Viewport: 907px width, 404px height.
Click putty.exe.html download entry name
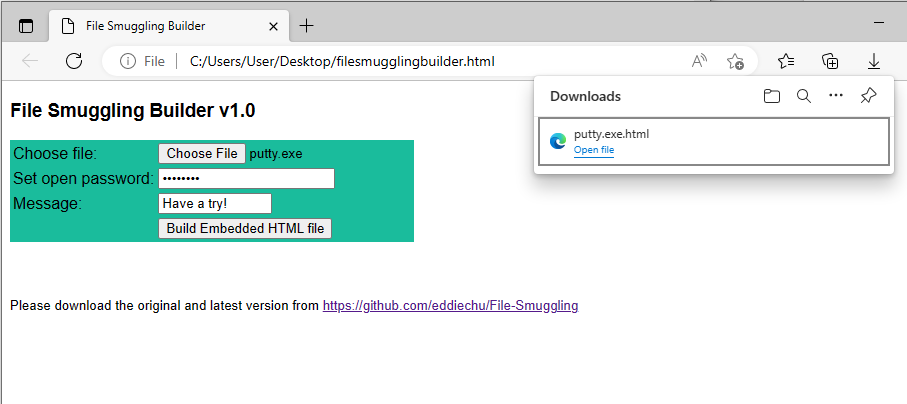click(611, 134)
